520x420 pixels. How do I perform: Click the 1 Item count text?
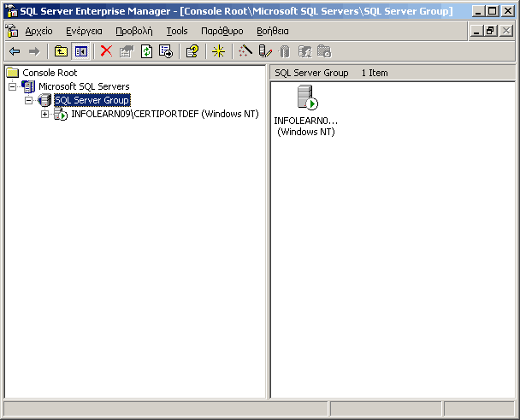375,73
